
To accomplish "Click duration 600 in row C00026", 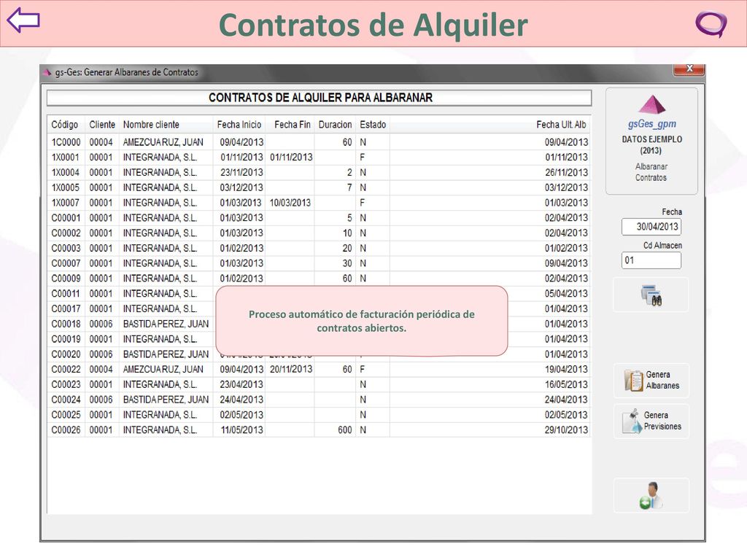I will 345,430.
